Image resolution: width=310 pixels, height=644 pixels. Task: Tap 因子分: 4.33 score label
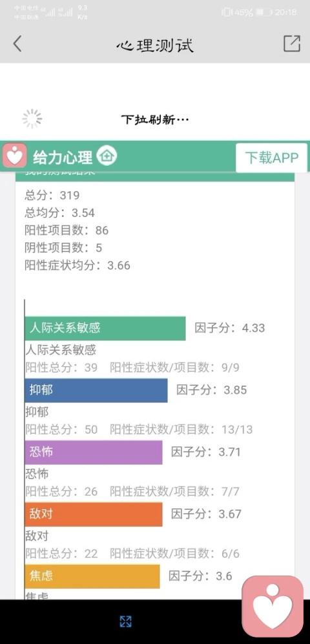pyautogui.click(x=230, y=328)
